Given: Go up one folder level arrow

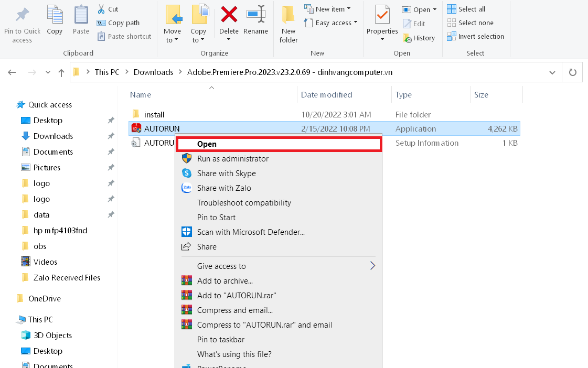Looking at the screenshot, I should (61, 72).
